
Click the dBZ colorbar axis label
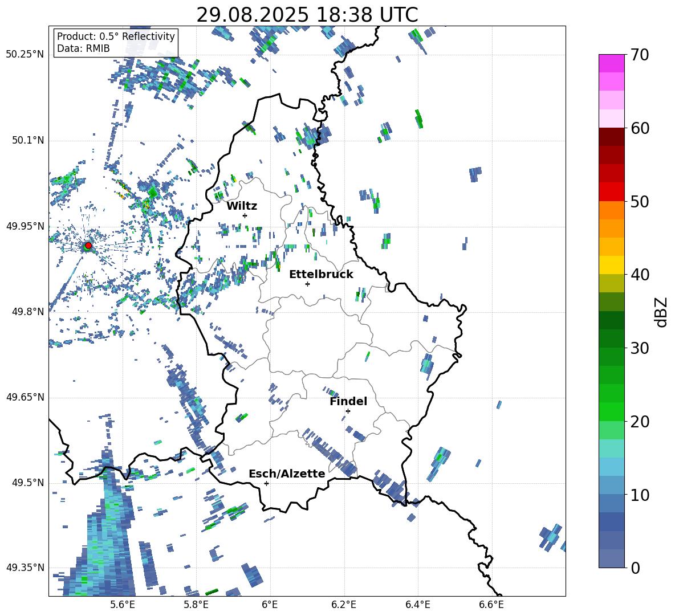662,312
